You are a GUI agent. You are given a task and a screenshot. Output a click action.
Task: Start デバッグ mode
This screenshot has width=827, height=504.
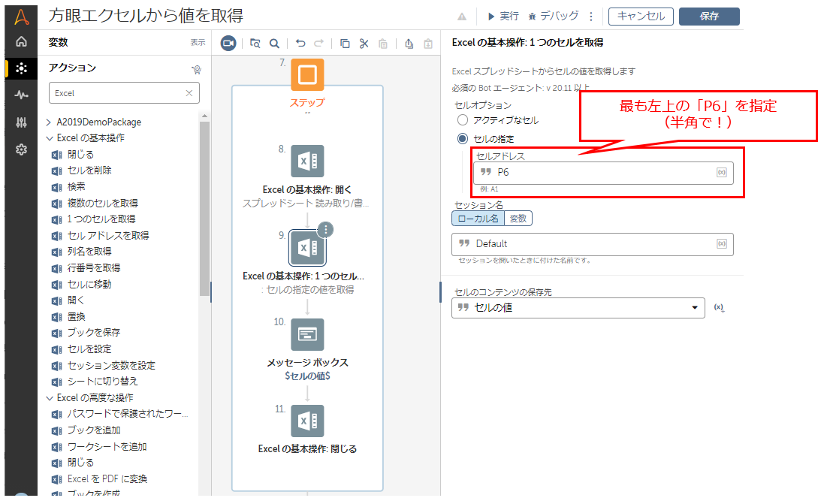554,17
